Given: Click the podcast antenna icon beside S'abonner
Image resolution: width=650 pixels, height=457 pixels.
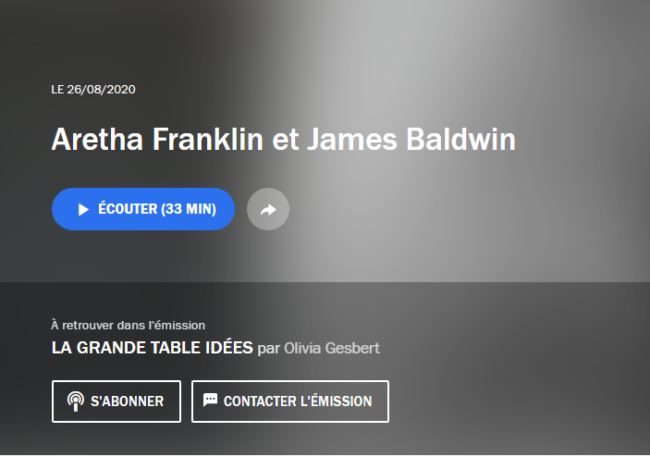Looking at the screenshot, I should pyautogui.click(x=75, y=401).
